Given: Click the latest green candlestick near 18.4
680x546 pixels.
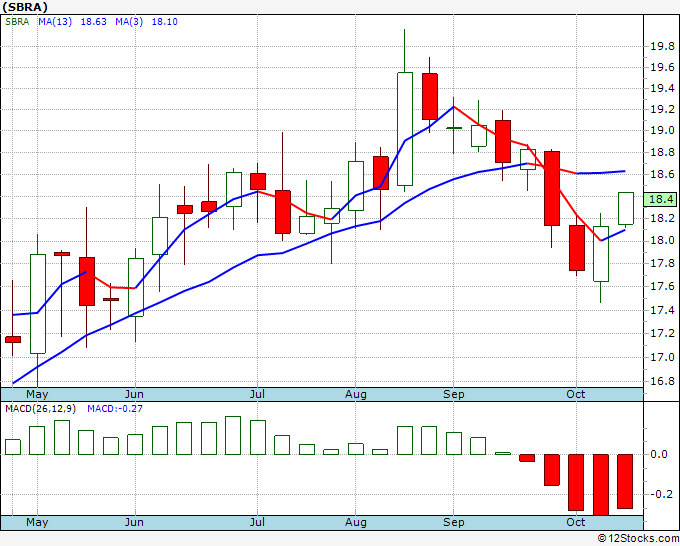Looking at the screenshot, I should (626, 208).
